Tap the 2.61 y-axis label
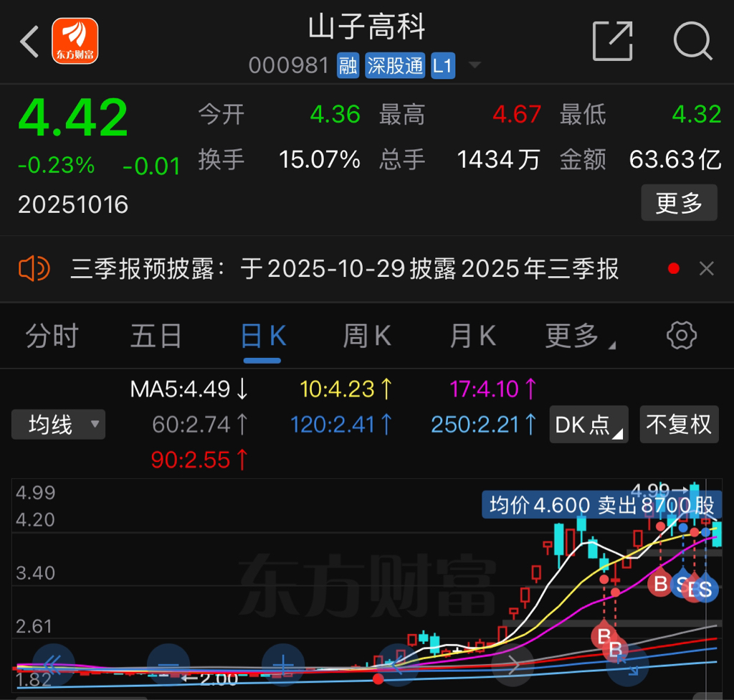734x700 pixels. (34, 626)
